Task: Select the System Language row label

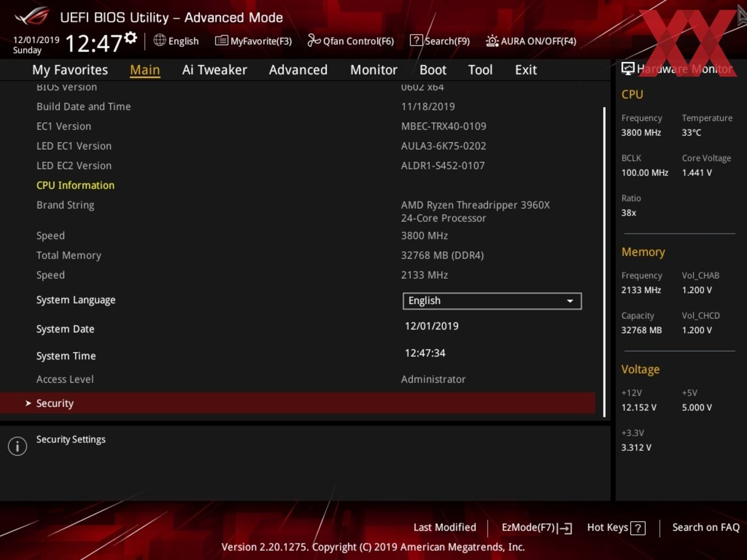Action: (x=76, y=300)
